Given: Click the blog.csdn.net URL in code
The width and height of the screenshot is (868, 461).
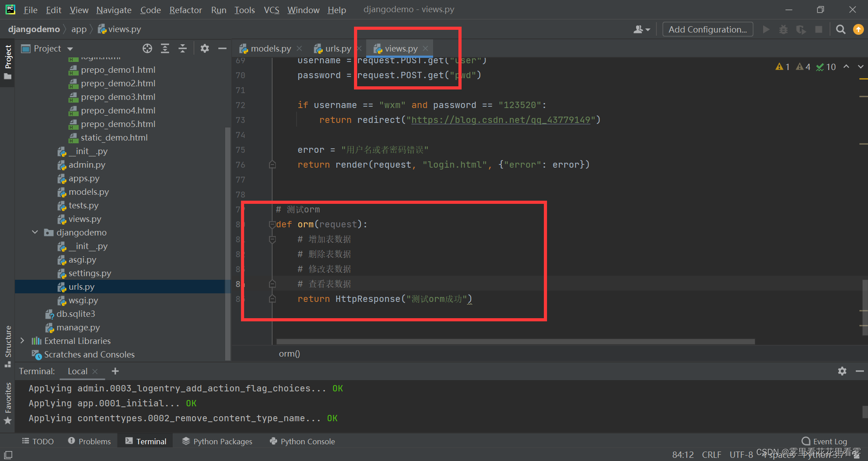Looking at the screenshot, I should 501,120.
